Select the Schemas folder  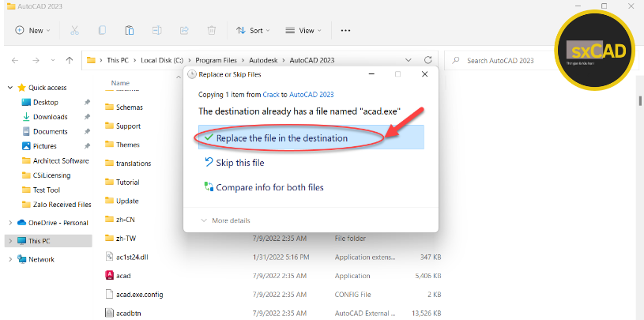(x=130, y=107)
